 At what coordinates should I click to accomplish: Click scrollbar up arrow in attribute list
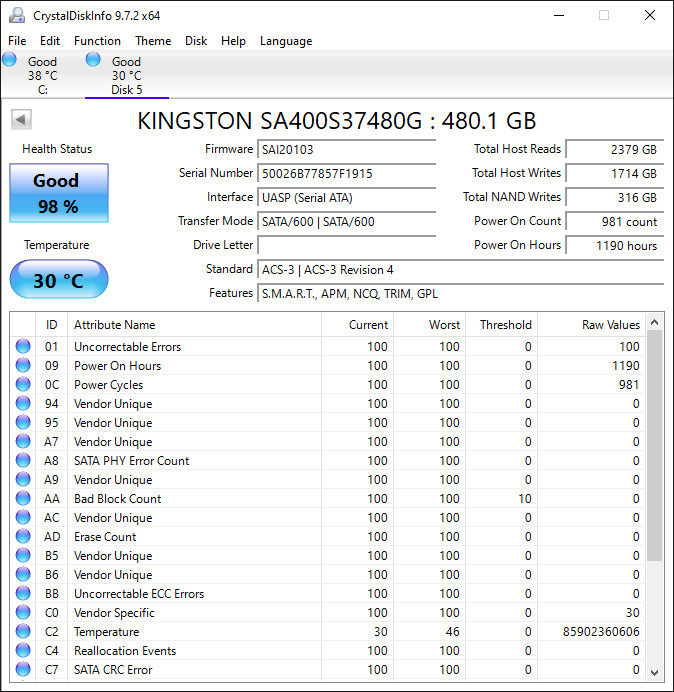tap(655, 323)
